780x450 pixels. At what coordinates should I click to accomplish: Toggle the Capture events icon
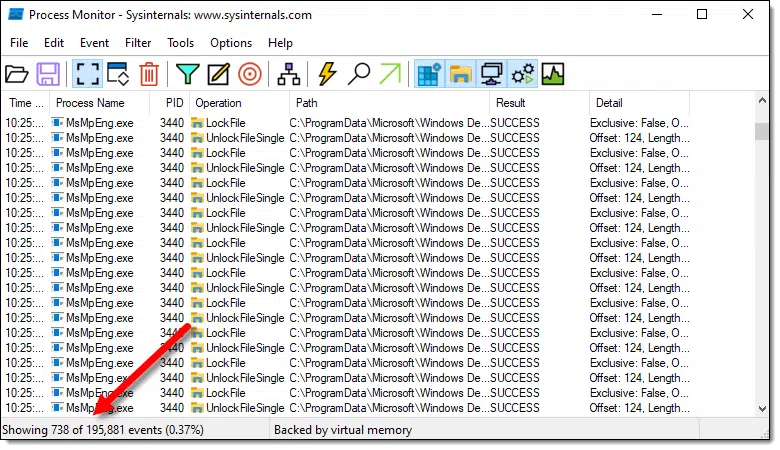click(x=88, y=75)
